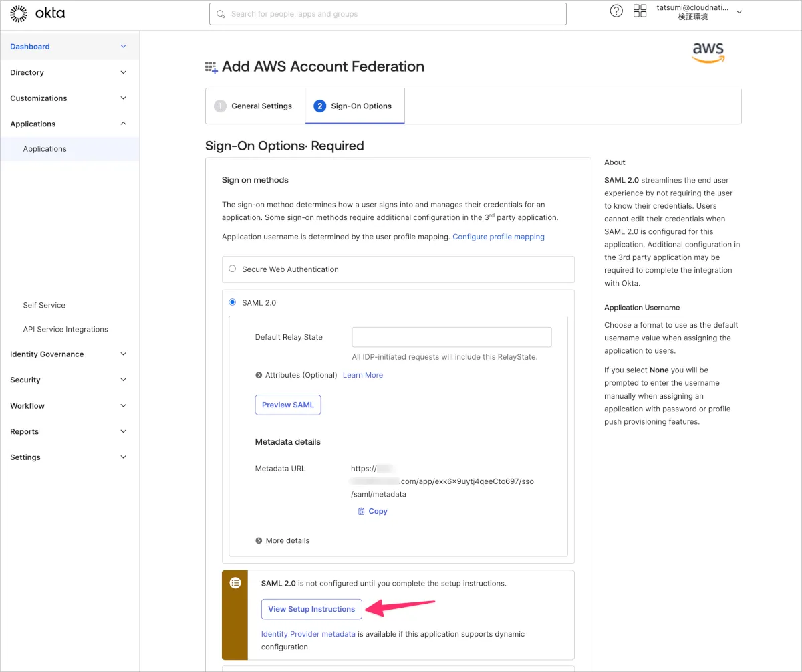The height and width of the screenshot is (672, 802).
Task: Expand More details disclosure
Action: (x=259, y=541)
